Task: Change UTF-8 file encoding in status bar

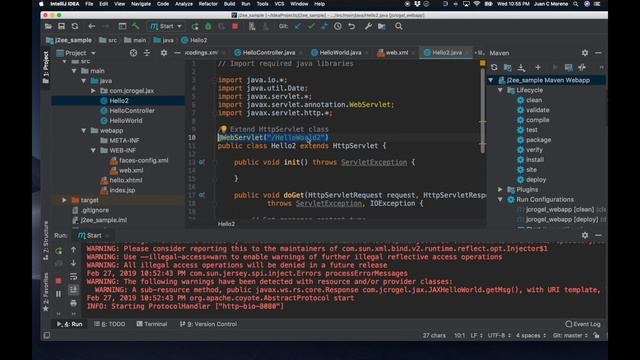Action: tap(499, 336)
